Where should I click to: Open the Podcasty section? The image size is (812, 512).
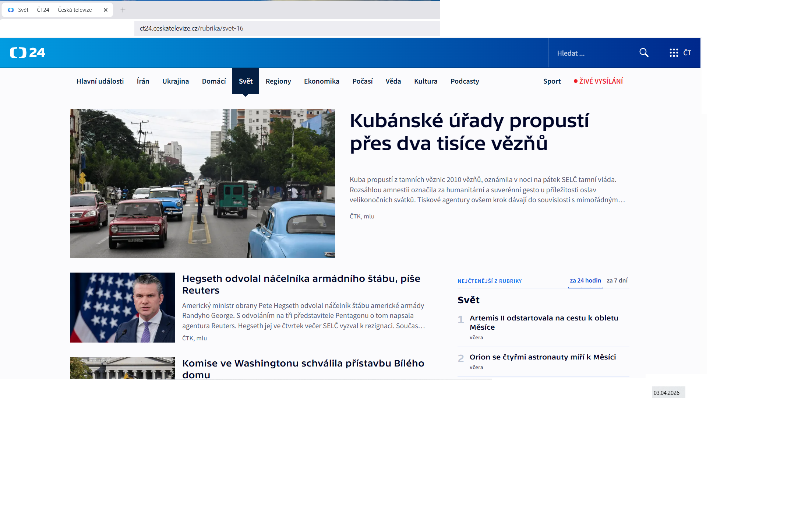[x=465, y=81]
